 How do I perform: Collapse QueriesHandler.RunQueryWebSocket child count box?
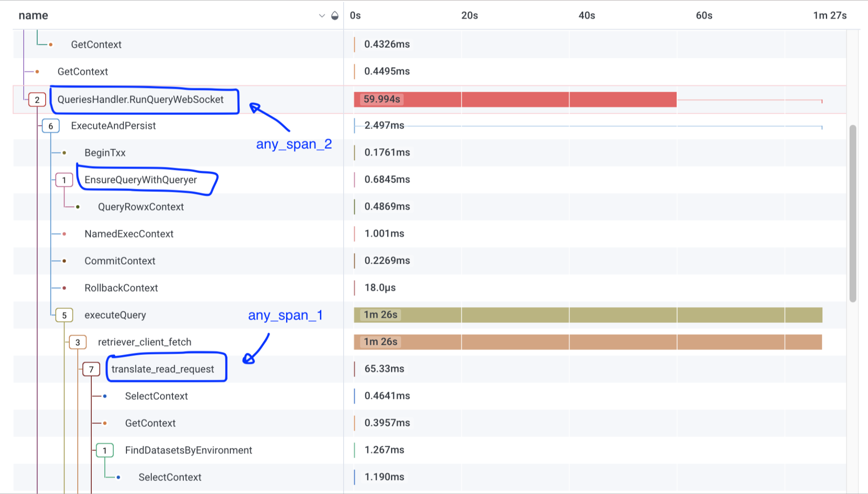37,100
